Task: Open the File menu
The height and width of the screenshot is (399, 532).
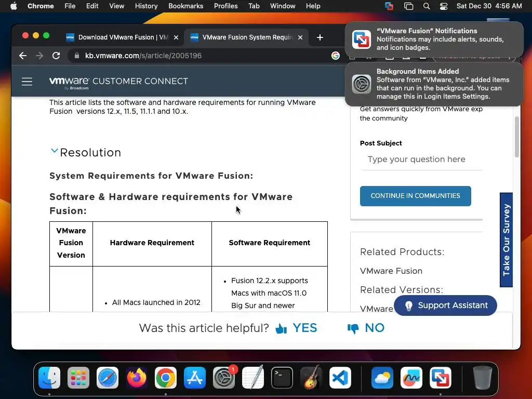Action: tap(70, 6)
